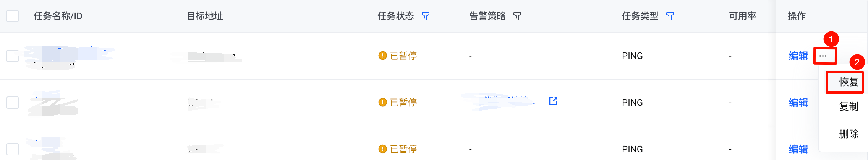
Task: Click 编辑 link in the second row
Action: coord(798,103)
